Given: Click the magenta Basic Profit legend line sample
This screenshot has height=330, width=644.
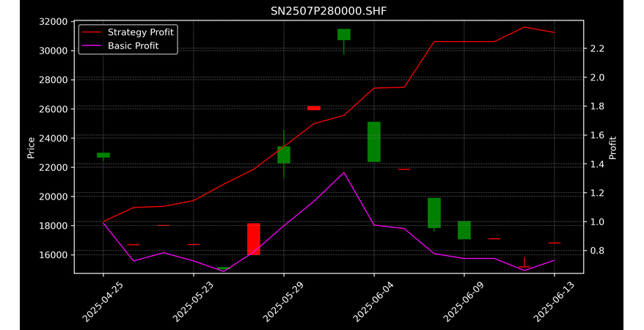Looking at the screenshot, I should tap(91, 46).
